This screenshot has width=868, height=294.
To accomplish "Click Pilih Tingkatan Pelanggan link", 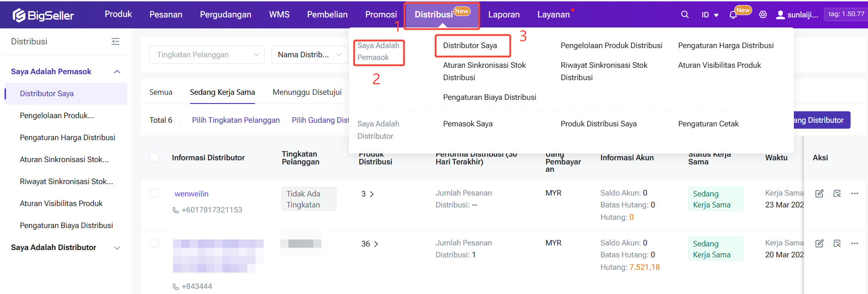I will point(235,120).
